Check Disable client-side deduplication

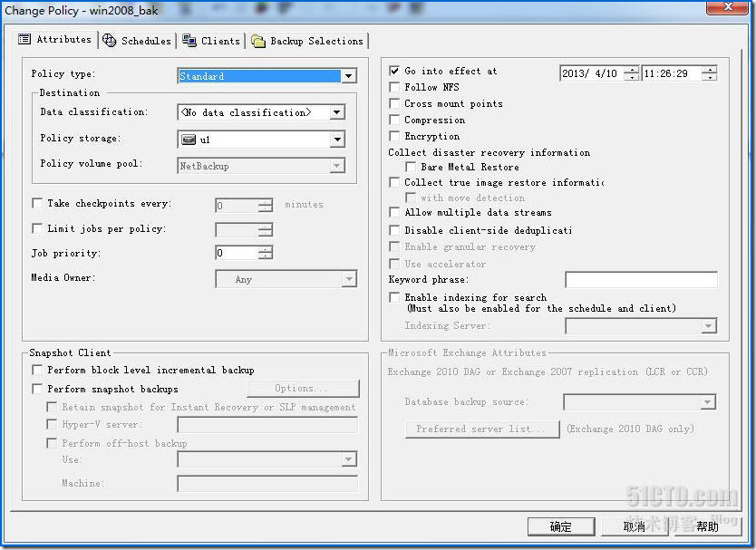click(394, 230)
